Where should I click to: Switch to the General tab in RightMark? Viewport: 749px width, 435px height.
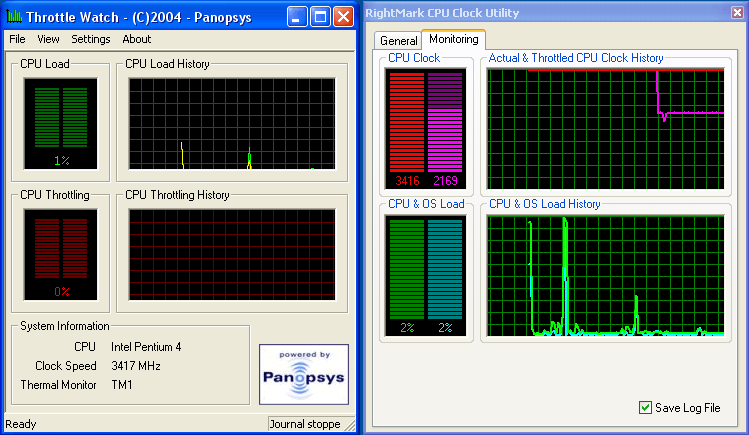pos(398,41)
